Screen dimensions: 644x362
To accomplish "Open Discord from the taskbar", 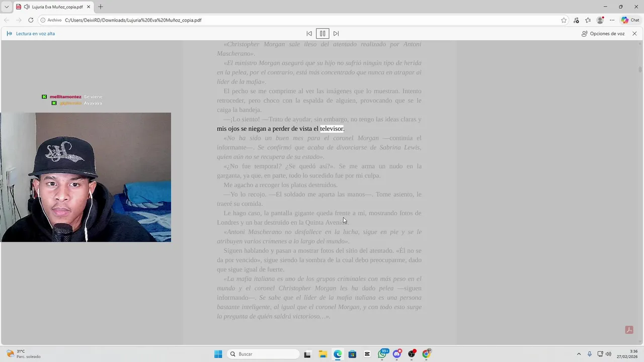I will (397, 354).
